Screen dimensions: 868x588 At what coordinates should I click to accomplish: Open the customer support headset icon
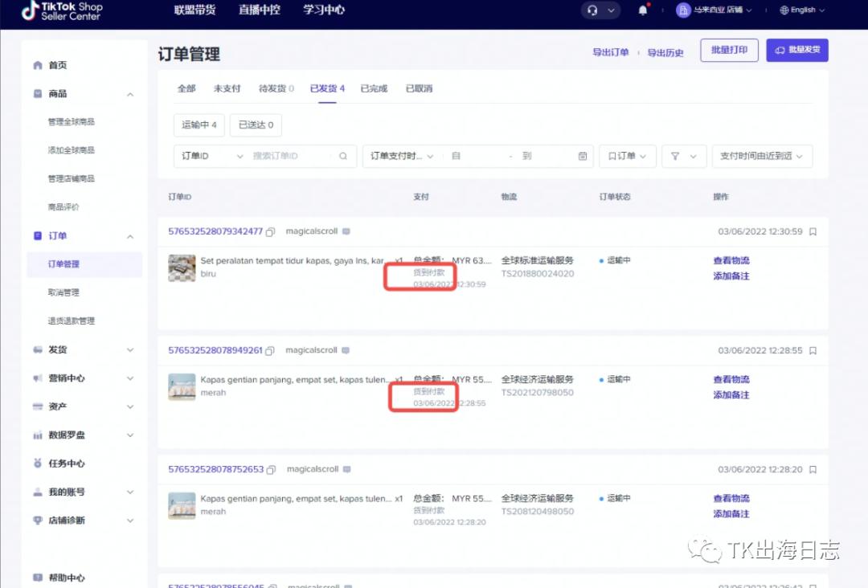pos(593,10)
